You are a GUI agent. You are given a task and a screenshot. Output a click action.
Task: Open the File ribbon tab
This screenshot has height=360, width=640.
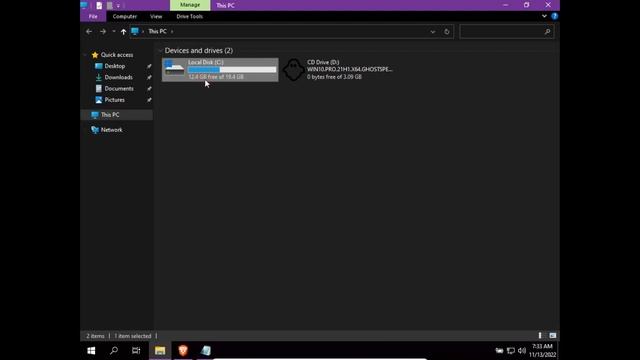93,16
